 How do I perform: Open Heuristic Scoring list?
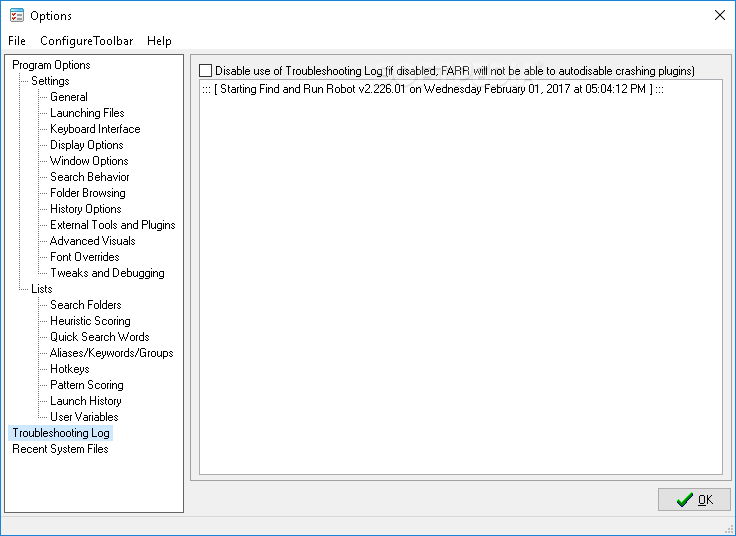pyautogui.click(x=91, y=321)
